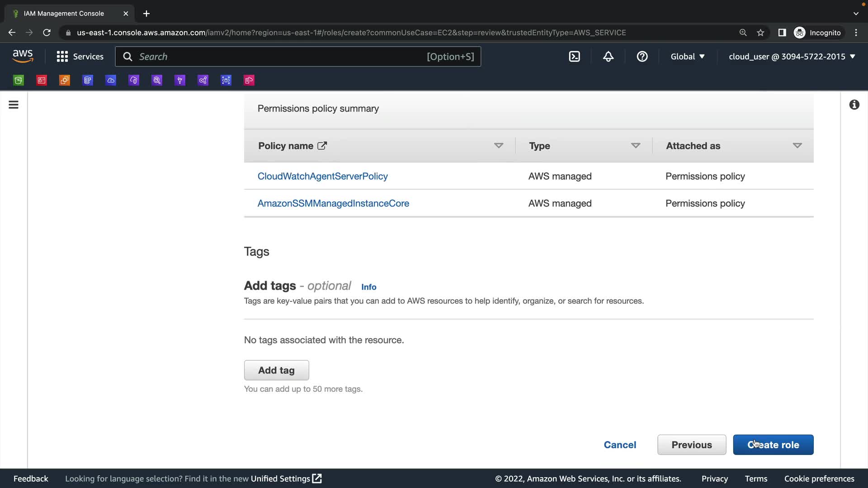Expand the cloud_user account dropdown
The image size is (868, 488).
coord(792,56)
